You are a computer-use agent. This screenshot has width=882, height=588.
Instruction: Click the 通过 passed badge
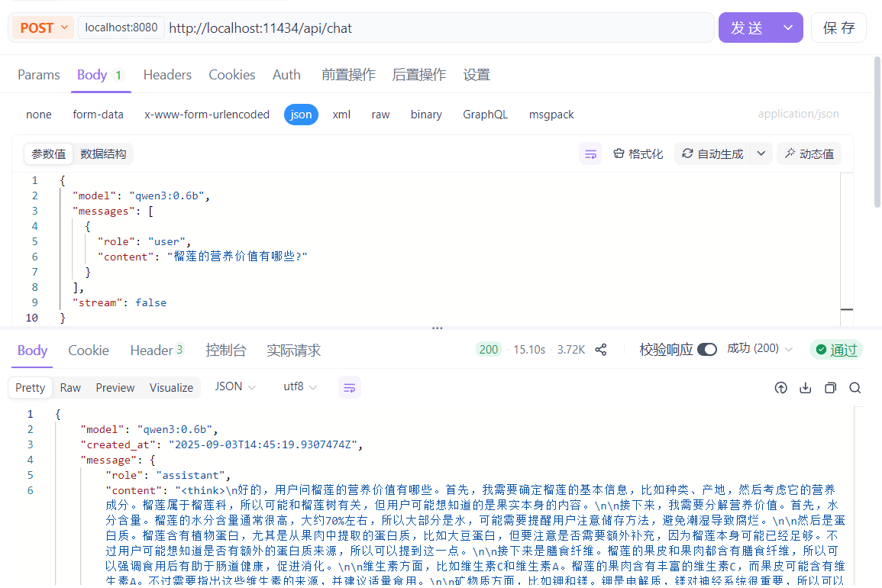pyautogui.click(x=836, y=350)
